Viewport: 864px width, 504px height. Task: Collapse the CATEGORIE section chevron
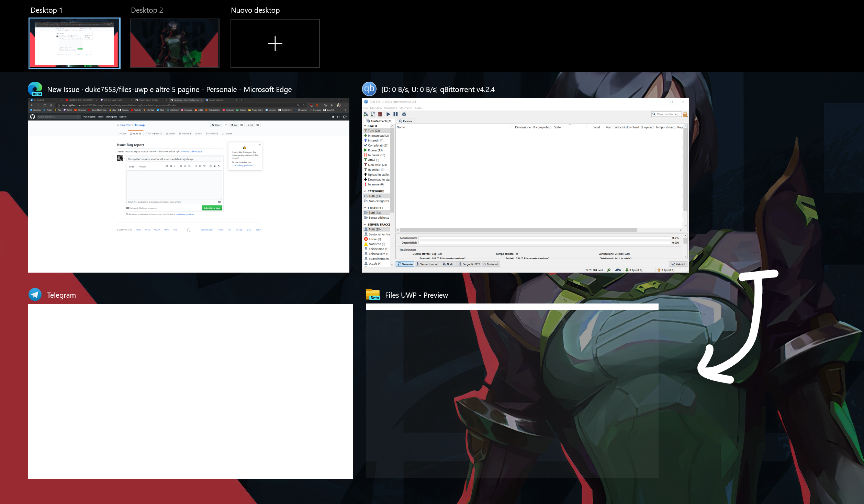pyautogui.click(x=365, y=191)
